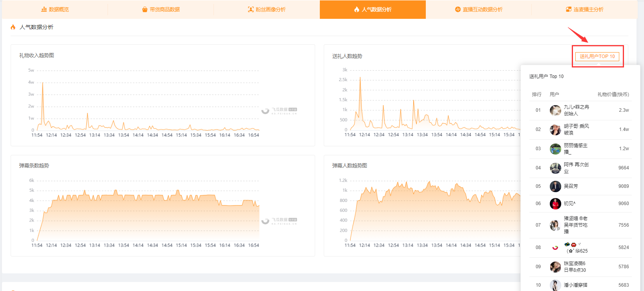Viewport: 644px width, 291px height.
Task: Select user 吴召芳 in Top 10 list
Action: click(571, 186)
